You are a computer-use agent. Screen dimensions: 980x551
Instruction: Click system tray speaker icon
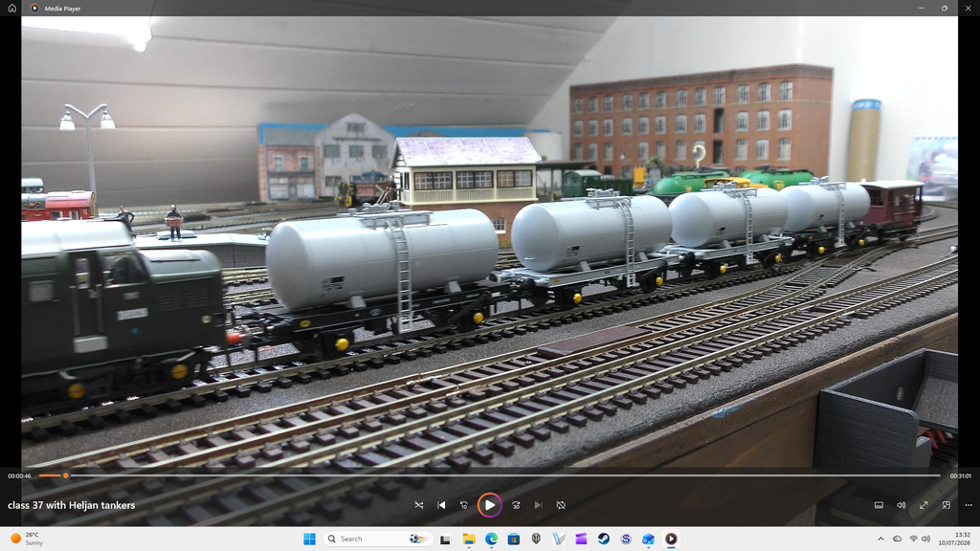pos(925,539)
